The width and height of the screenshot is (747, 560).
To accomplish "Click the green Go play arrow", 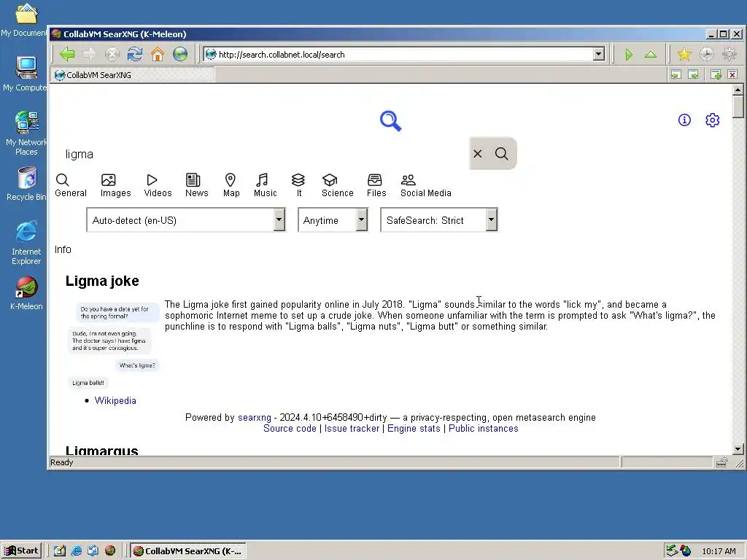I will [629, 55].
